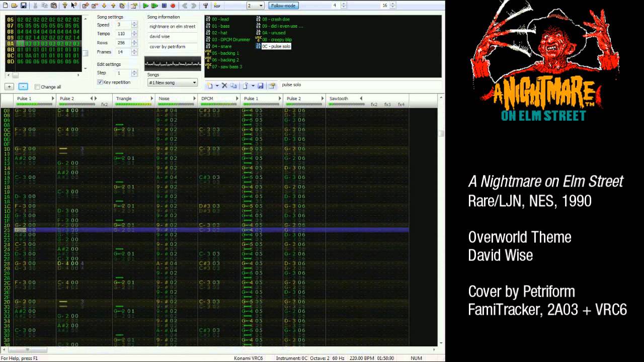Click the frame editor horizontal scrollbar
Viewport: 644px width, 362px height.
click(43, 75)
